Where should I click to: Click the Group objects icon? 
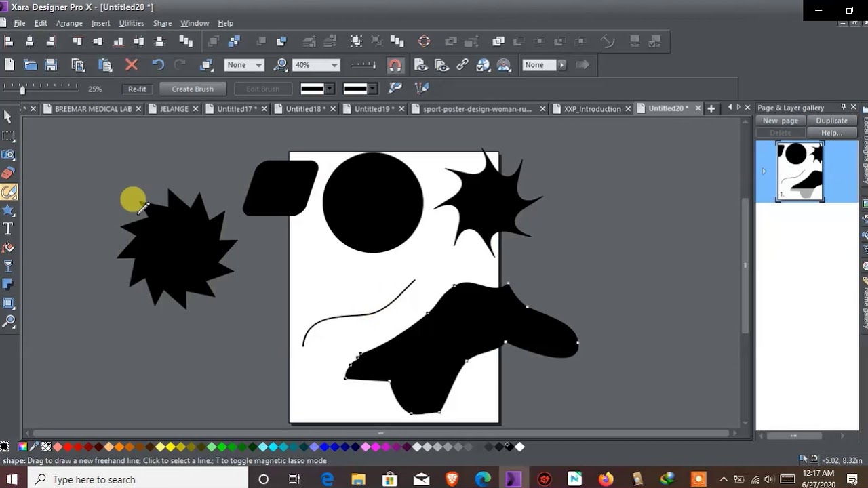(x=356, y=41)
